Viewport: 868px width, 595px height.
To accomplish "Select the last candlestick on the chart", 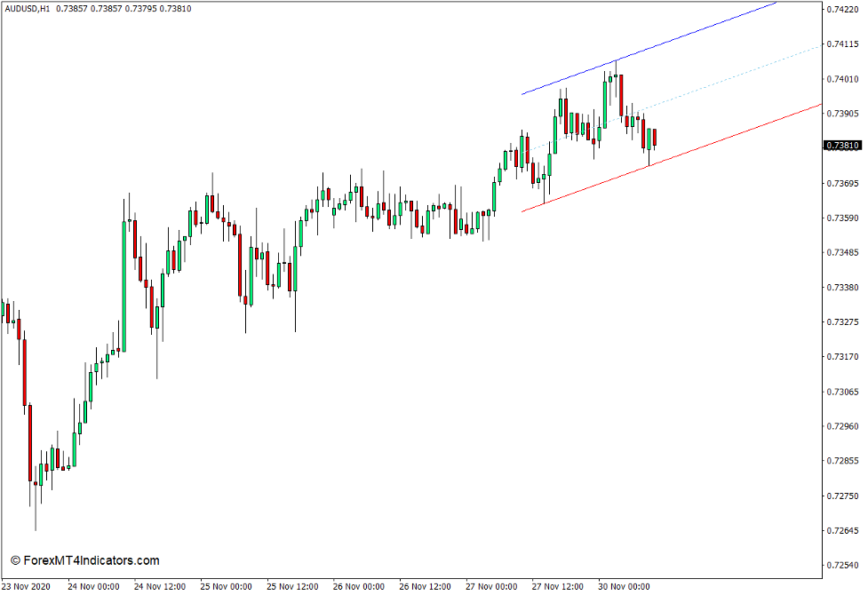I will [x=655, y=138].
